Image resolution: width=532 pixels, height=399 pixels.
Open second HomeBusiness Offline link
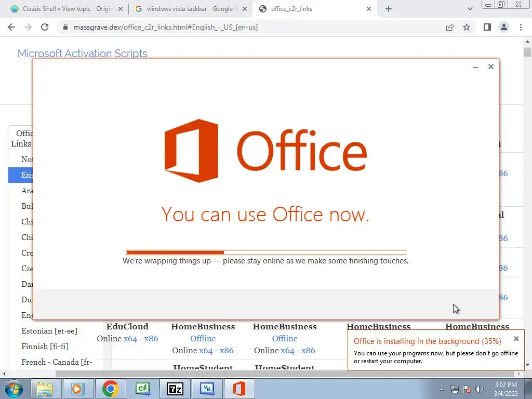(x=285, y=339)
